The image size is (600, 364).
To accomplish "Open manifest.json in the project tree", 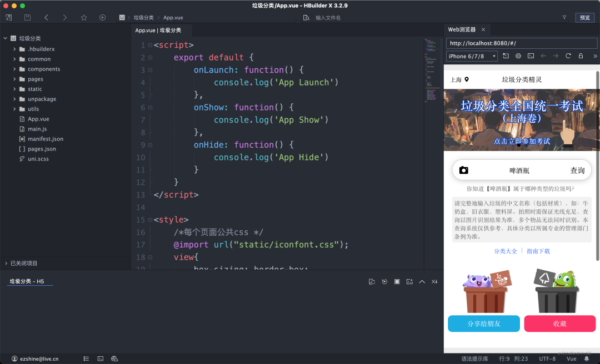I will pos(45,139).
